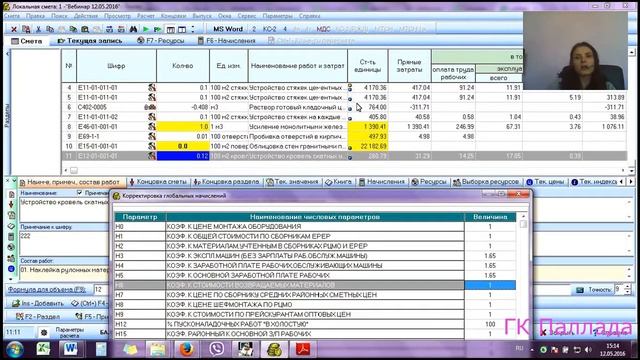Click the Windows Start button
This screenshot has width=640, height=360.
pos(15,350)
